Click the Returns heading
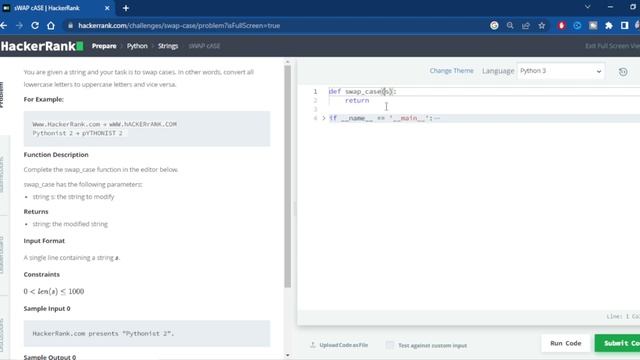This screenshot has height=360, width=640. 36,211
